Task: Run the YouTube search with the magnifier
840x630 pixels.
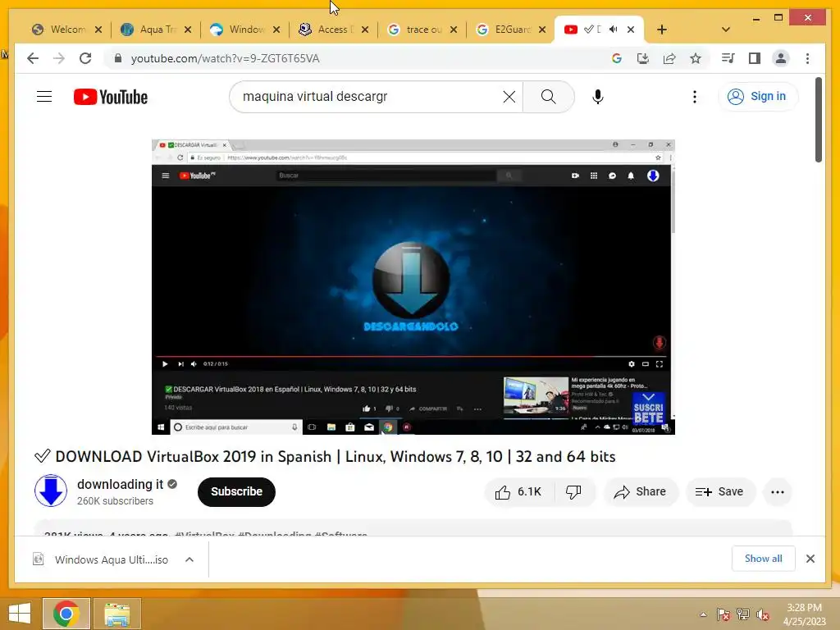Action: coord(548,97)
